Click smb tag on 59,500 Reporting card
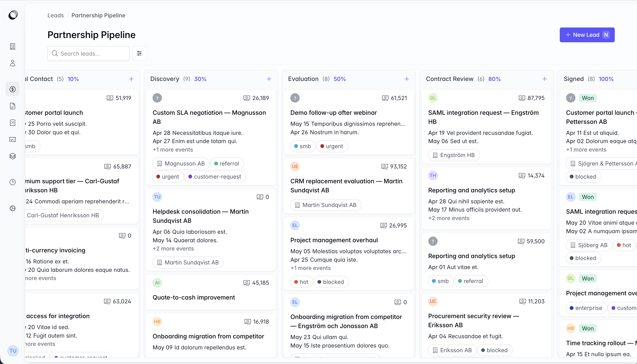This screenshot has height=364, width=637. click(441, 281)
